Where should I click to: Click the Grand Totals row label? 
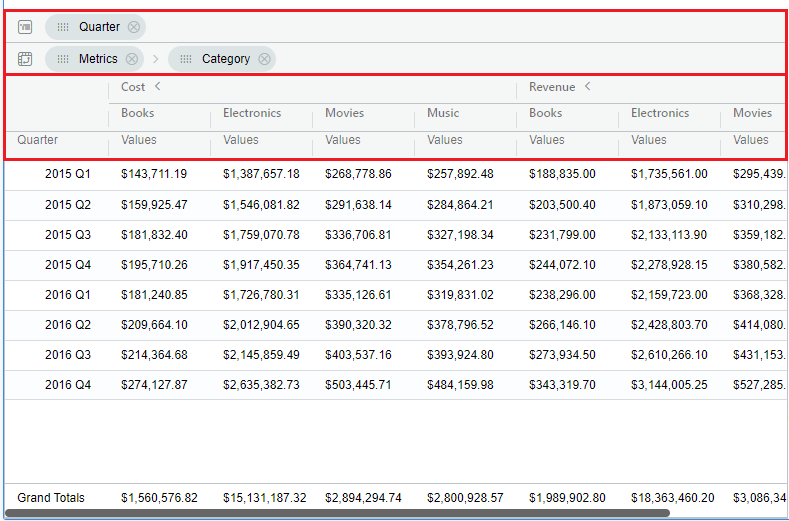coord(51,498)
